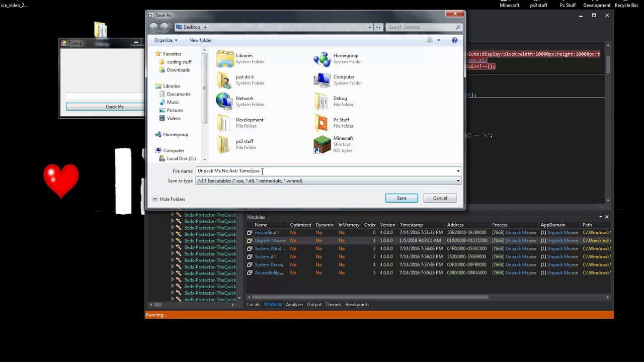Open Videos library in navigation pane
Viewport: 644px width, 362px height.
pyautogui.click(x=174, y=118)
